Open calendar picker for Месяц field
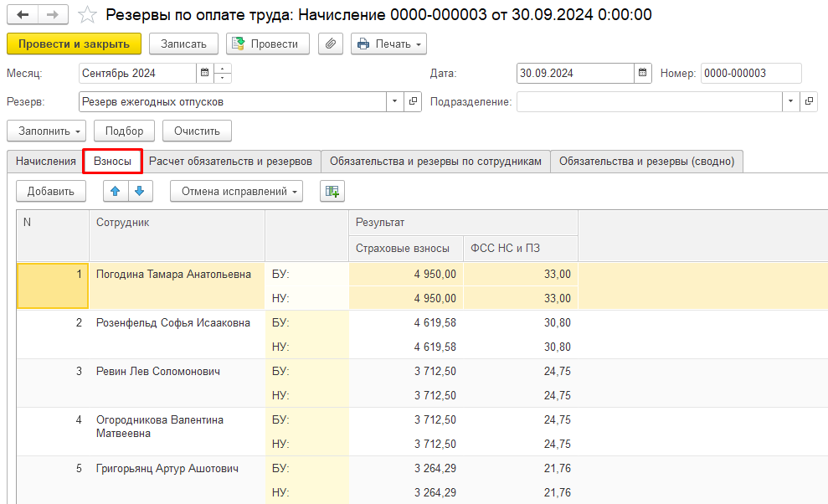828x504 pixels. click(x=203, y=73)
